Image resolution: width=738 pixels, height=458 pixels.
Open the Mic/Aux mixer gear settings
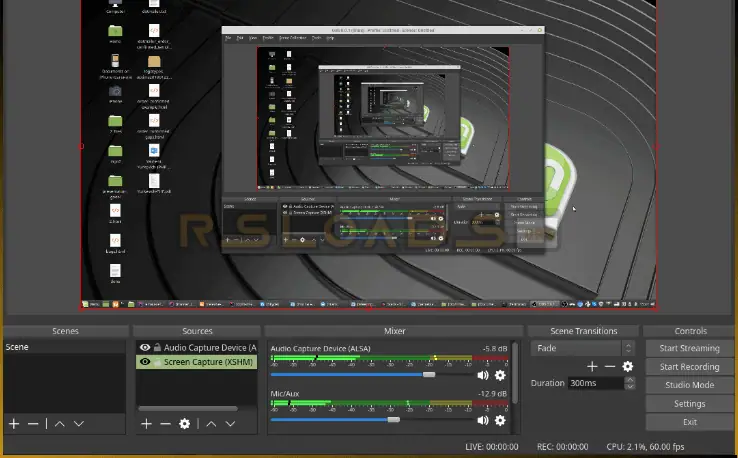point(500,420)
